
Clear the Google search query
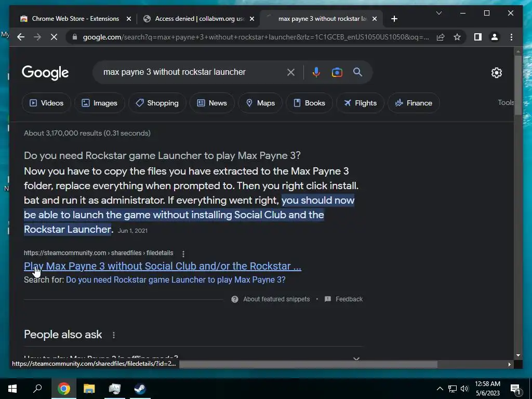point(291,72)
